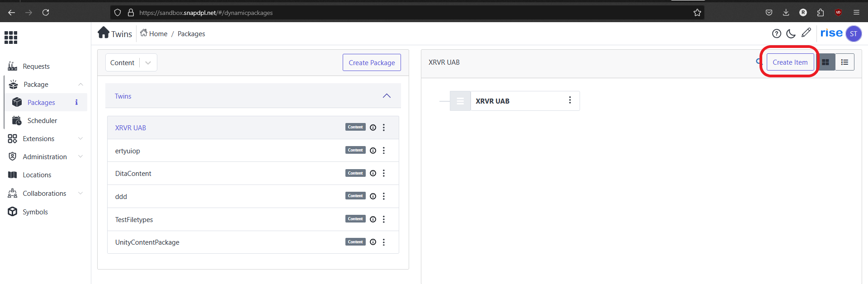Click the Content tag on ertyuiop row

tap(355, 150)
